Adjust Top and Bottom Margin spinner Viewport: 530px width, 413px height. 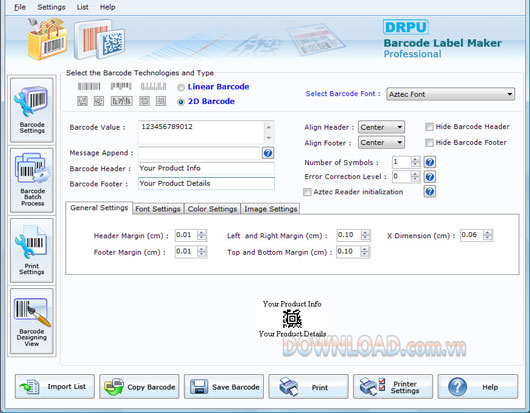365,251
